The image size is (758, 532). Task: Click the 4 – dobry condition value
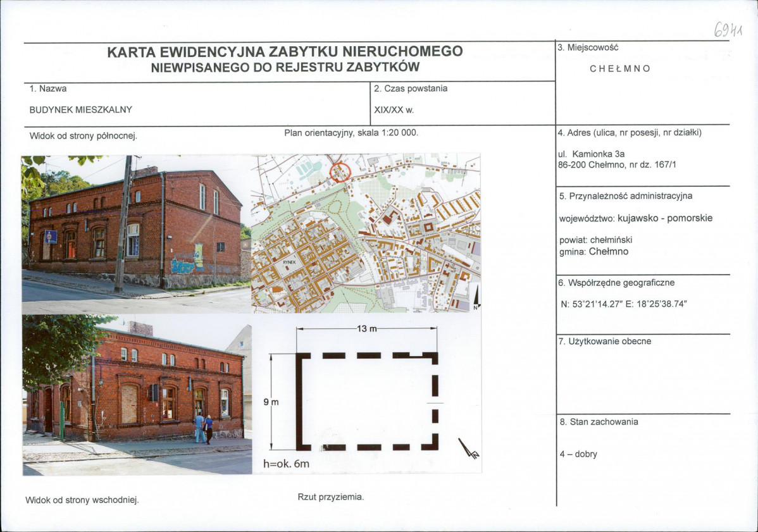(x=578, y=454)
